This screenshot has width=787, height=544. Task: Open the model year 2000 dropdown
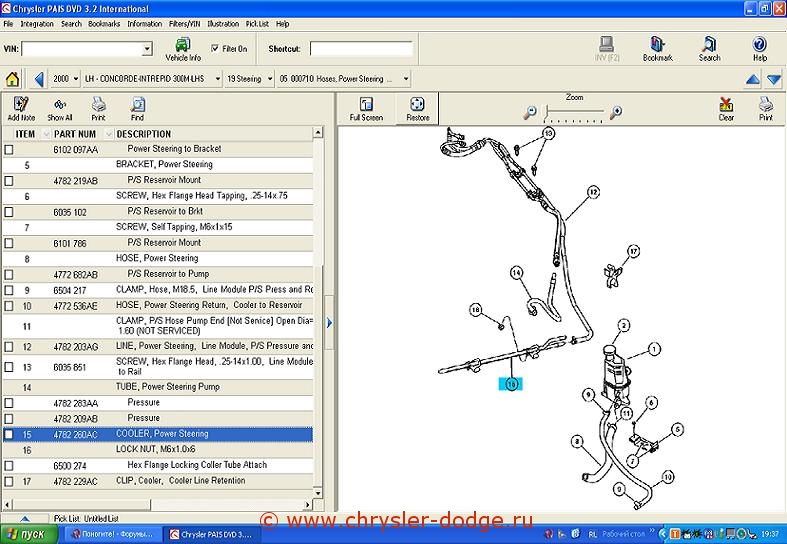[x=76, y=79]
